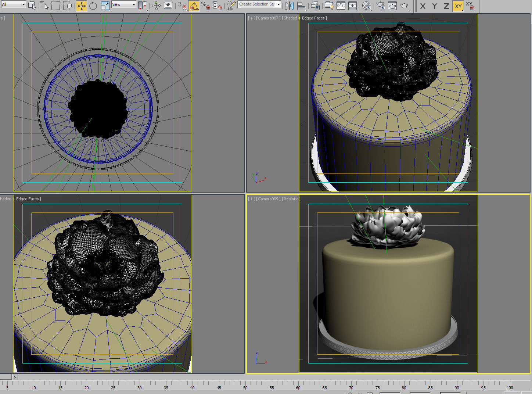This screenshot has height=394, width=532.
Task: Click the cake cylinder in Camera009 viewport
Action: click(388, 294)
